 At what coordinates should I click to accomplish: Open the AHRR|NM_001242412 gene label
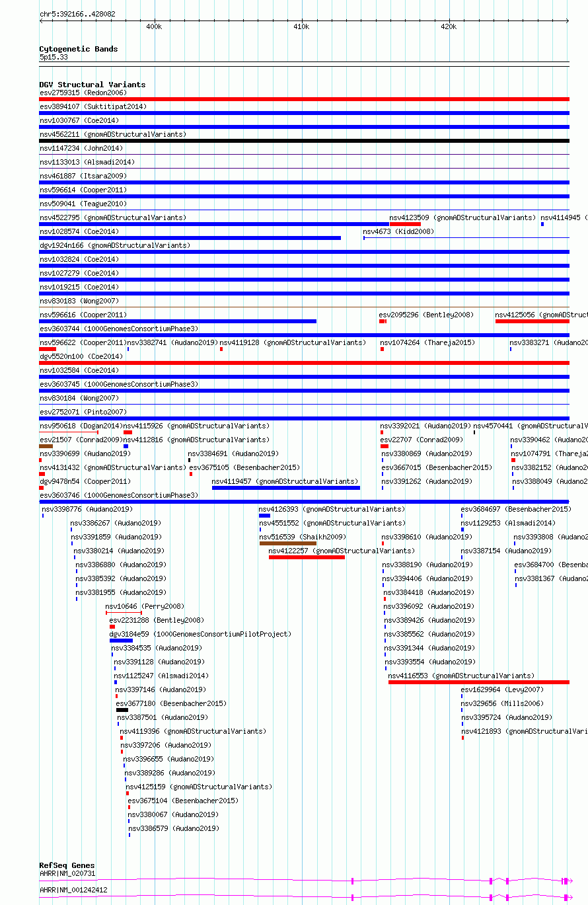point(73,890)
